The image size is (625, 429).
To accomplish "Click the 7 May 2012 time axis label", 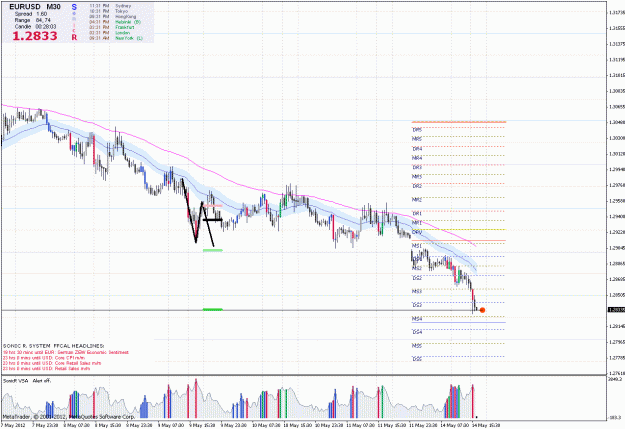I will click(x=13, y=425).
